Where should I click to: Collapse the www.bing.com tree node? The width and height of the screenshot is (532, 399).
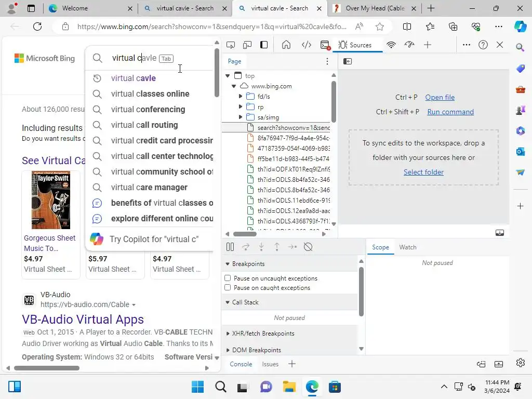point(234,86)
